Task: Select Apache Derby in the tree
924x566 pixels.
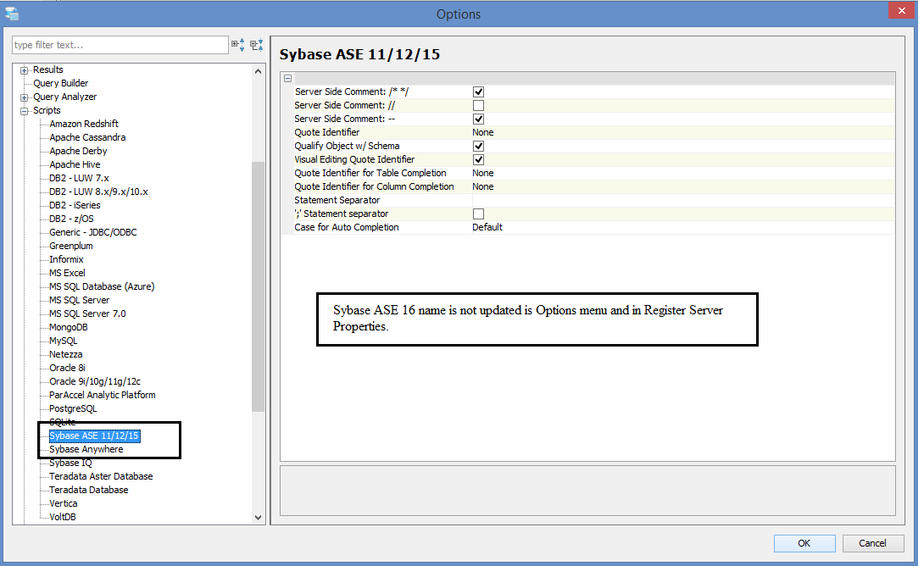Action: [78, 151]
